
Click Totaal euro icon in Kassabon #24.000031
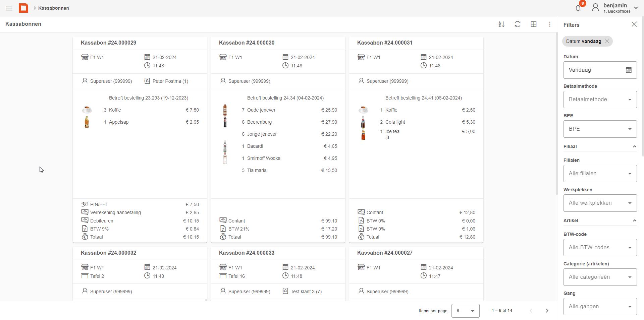[x=361, y=237]
